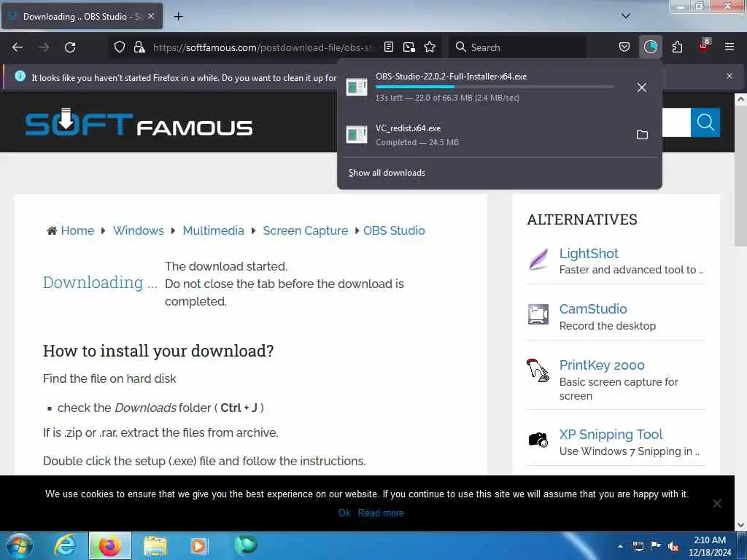Image resolution: width=747 pixels, height=560 pixels.
Task: Click the CamStudio app icon
Action: (538, 314)
